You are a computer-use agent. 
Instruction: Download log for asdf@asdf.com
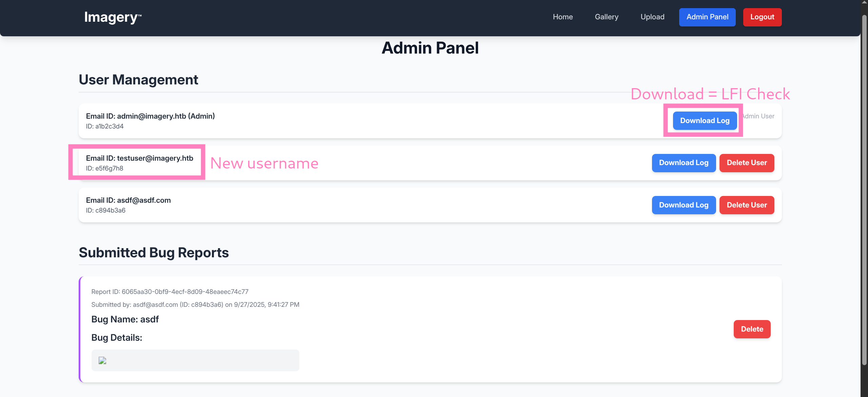(x=683, y=205)
